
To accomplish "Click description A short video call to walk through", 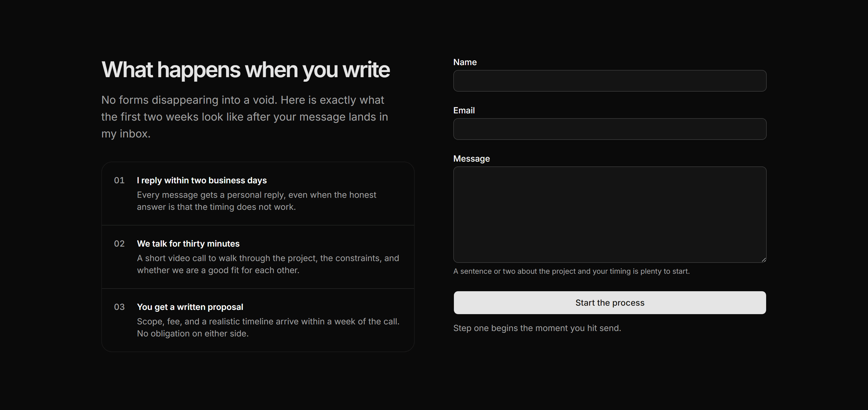I will coord(268,264).
